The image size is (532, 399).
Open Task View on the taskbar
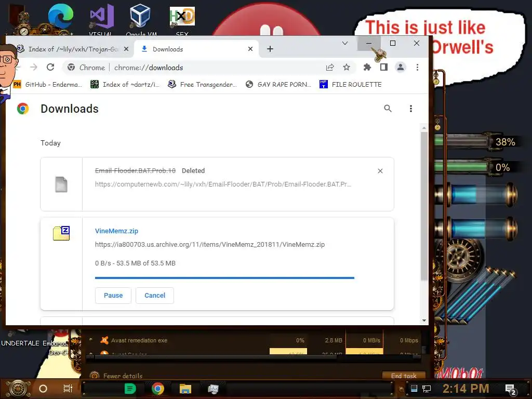pos(68,389)
